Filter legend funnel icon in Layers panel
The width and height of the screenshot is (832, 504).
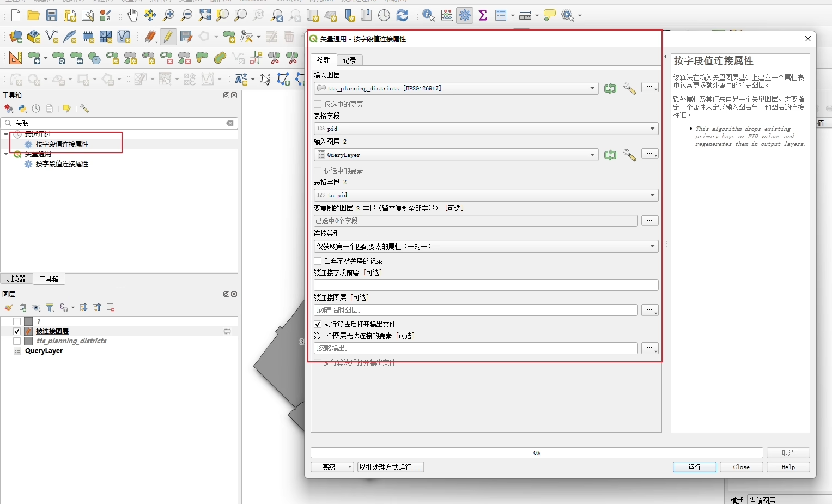[x=50, y=307]
